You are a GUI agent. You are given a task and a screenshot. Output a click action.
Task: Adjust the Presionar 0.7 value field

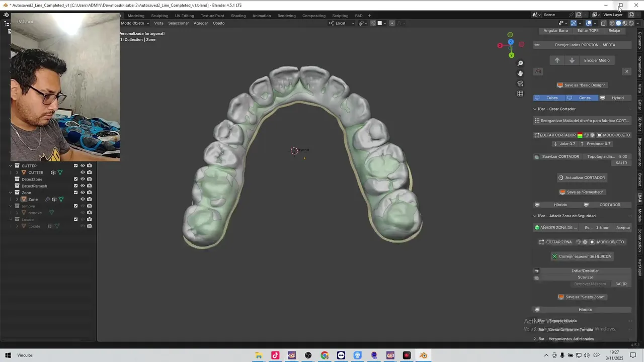click(x=596, y=144)
